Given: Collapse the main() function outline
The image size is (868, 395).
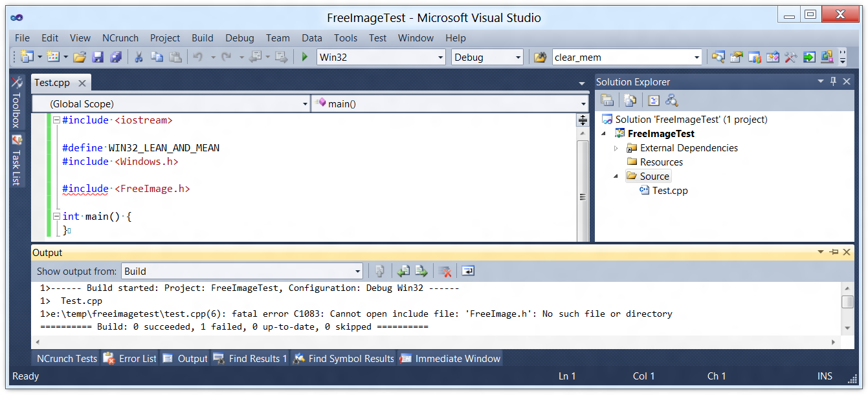Looking at the screenshot, I should coord(57,217).
